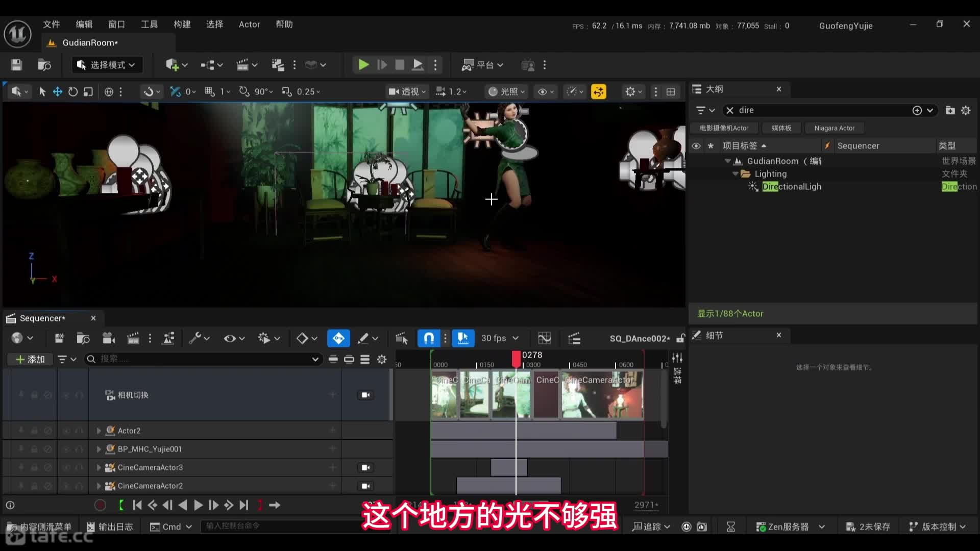Click the Niagara Actor filter button

click(x=834, y=128)
